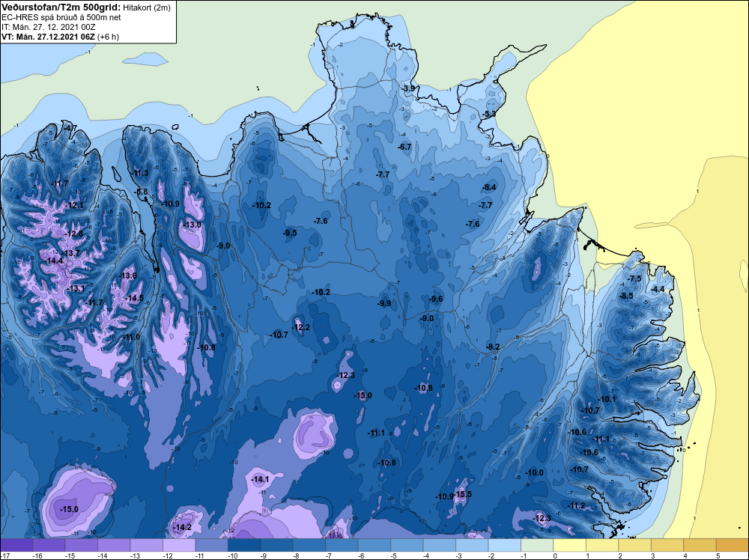Select legend swatch between -9 and -8
Screen dimensions: 749x560
[x=276, y=545]
